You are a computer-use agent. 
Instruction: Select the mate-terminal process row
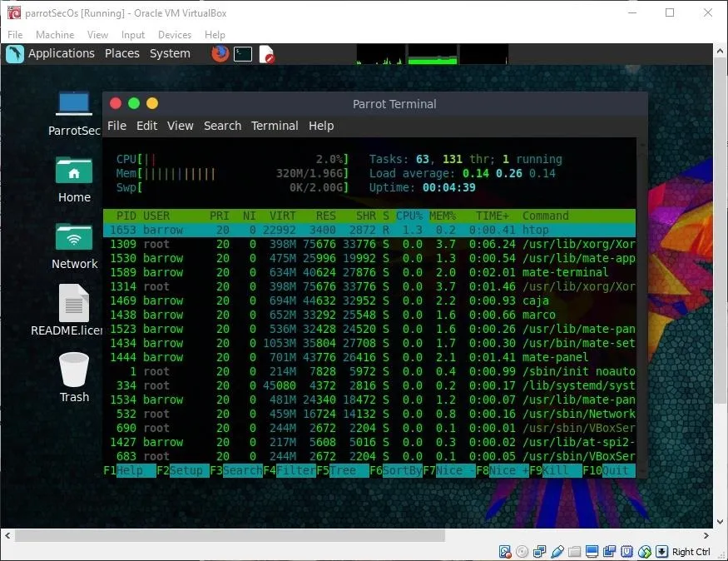369,273
